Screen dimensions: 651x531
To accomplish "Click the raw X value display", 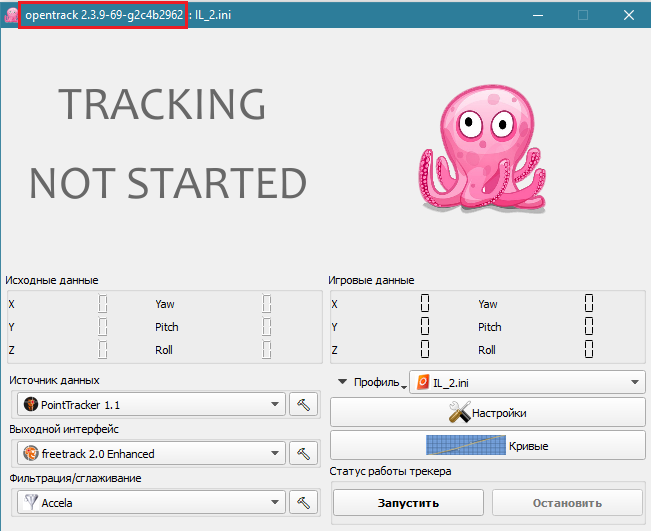I will tap(103, 303).
